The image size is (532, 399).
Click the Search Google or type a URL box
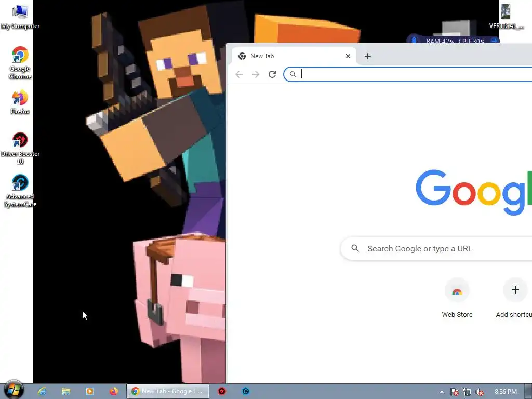point(436,249)
